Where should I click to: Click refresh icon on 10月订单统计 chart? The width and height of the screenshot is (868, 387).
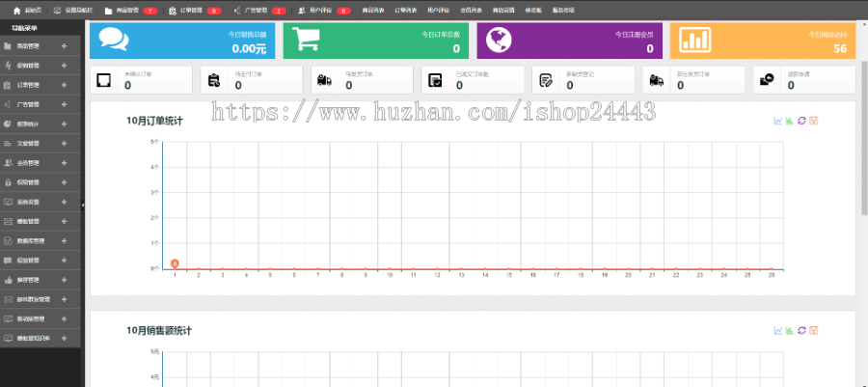[x=801, y=121]
